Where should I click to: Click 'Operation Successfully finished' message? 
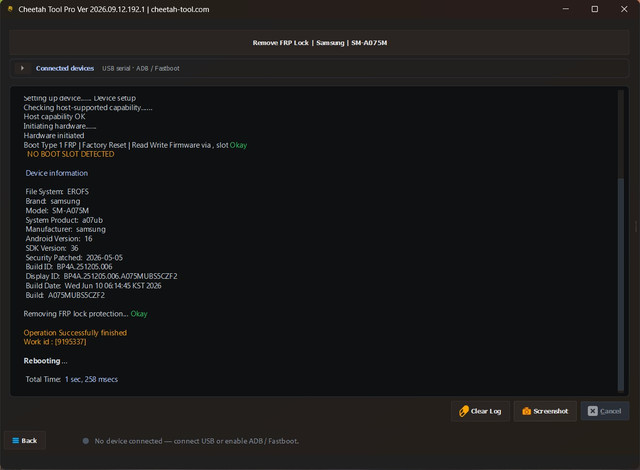point(75,333)
